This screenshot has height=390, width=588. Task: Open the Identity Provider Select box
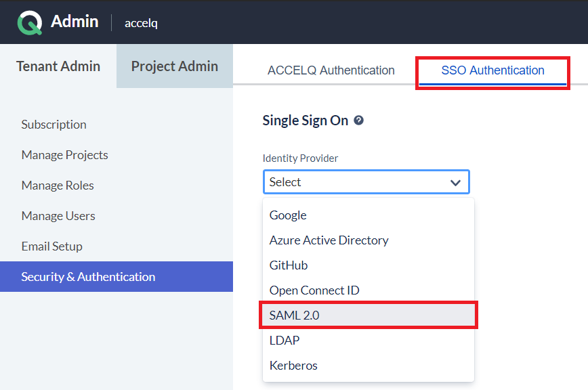click(x=366, y=182)
